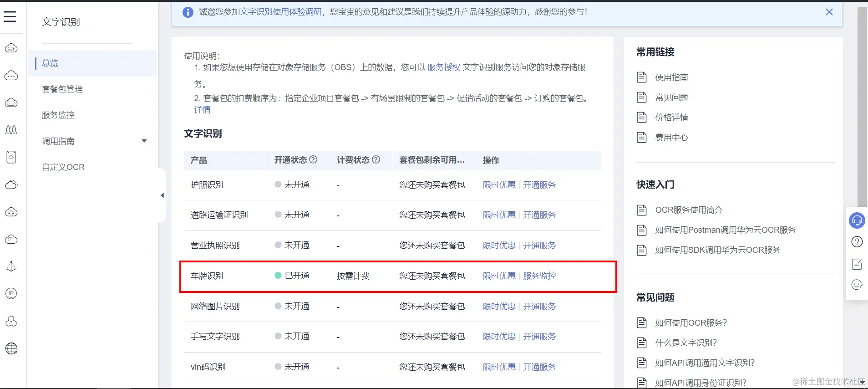Click the wave-shaped sidebar icon

[x=11, y=130]
